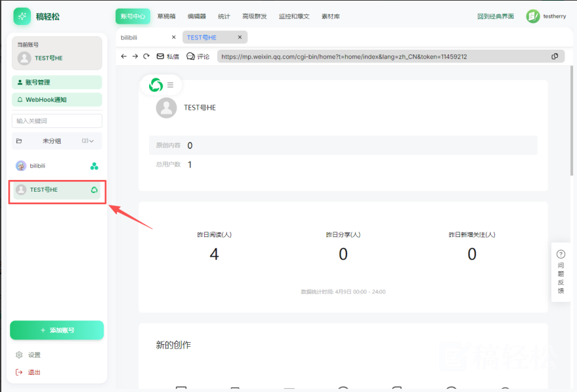Click the 账号管理 button
The height and width of the screenshot is (392, 577).
pos(57,82)
